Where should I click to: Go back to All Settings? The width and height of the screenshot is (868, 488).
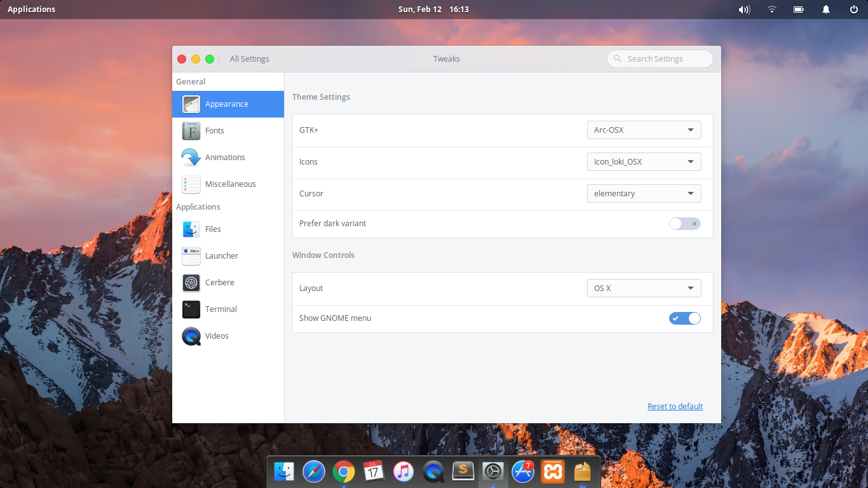pyautogui.click(x=250, y=59)
